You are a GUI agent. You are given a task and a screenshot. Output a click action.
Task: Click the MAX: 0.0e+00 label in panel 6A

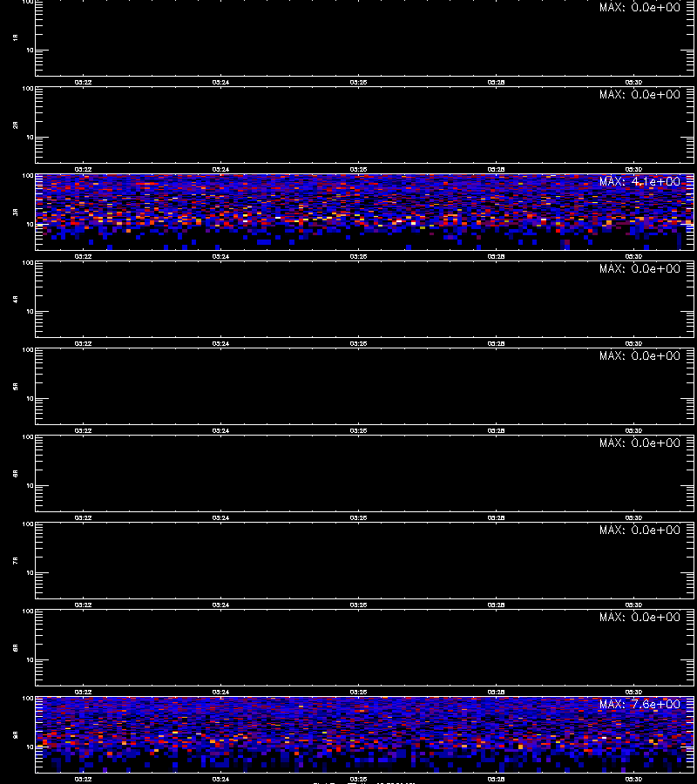click(639, 443)
